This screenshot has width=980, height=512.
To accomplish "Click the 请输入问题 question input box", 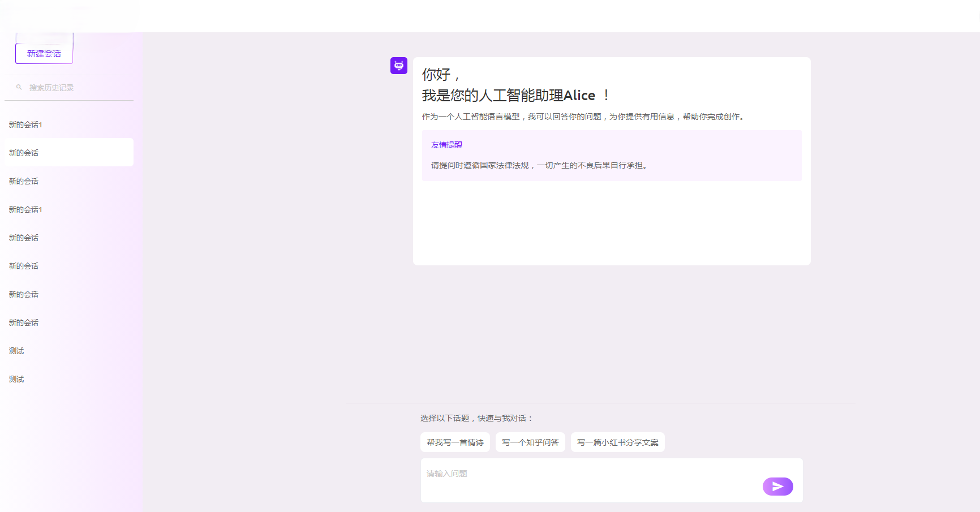I will [x=612, y=480].
